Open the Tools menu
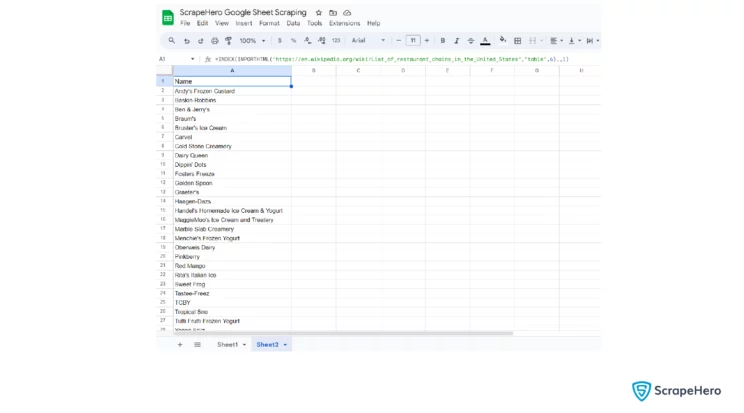The image size is (744, 413). 314,23
